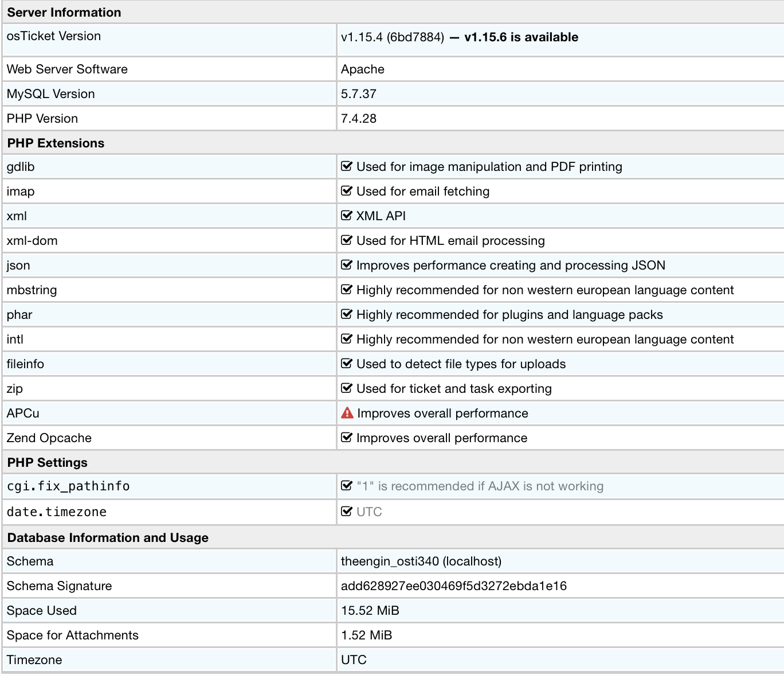Click the Zend Opcache check icon
The width and height of the screenshot is (784, 679).
point(346,438)
